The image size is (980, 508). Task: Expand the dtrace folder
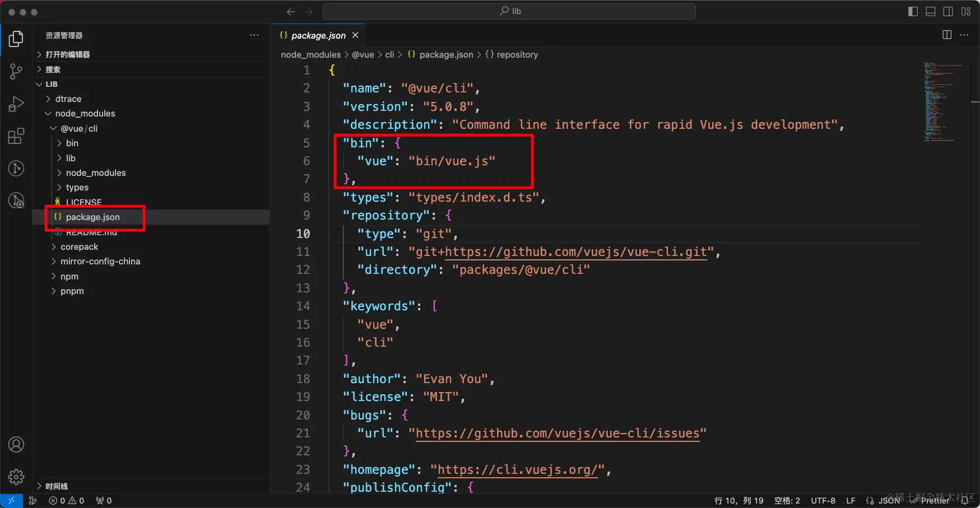click(151, 99)
